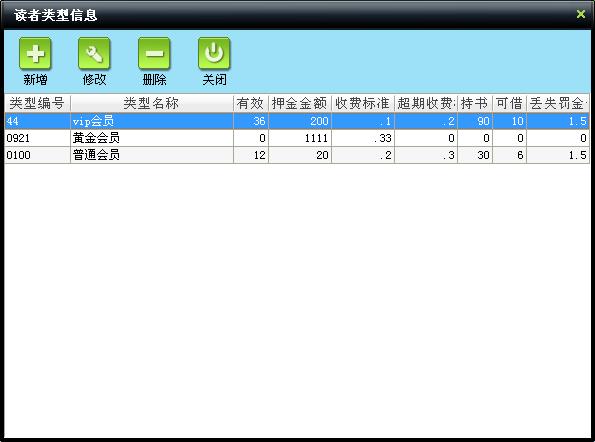Click the type number cell 0921
Image resolution: width=595 pixels, height=442 pixels.
37,138
